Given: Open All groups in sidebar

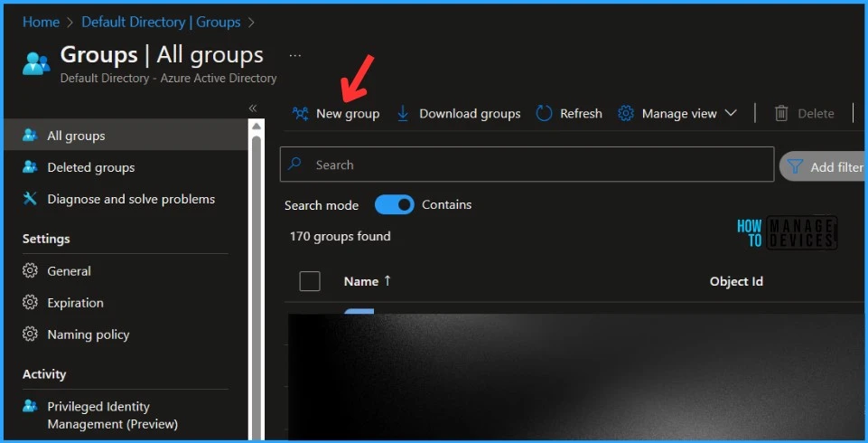Looking at the screenshot, I should pos(126,135).
